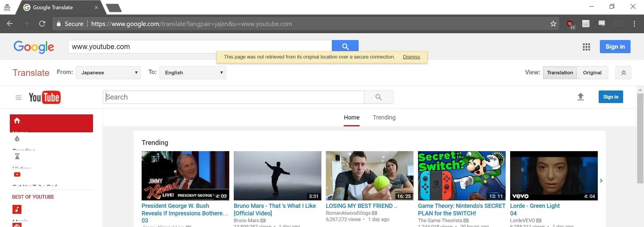Click the YouTube upload arrow icon
644x227 pixels.
click(x=580, y=97)
